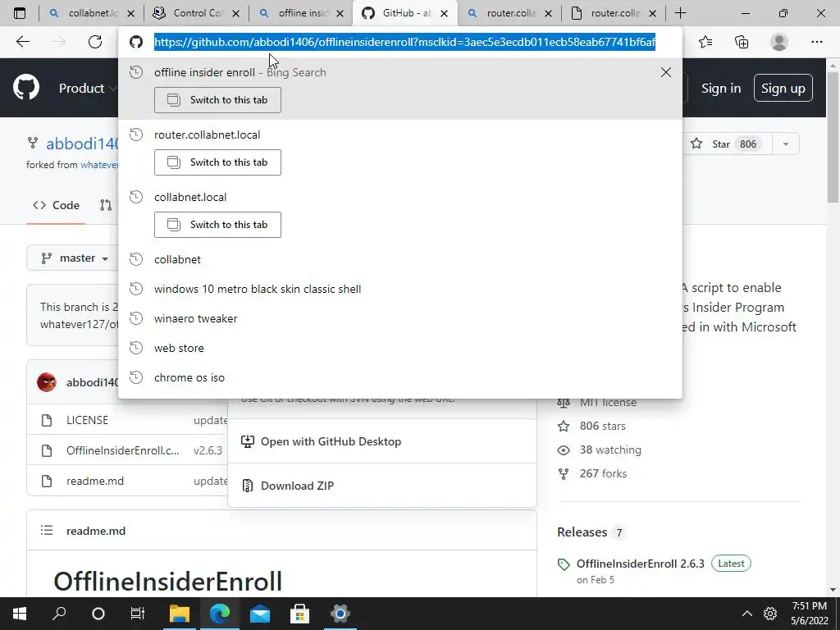Select the collabnet history suggestion
Screen dimensions: 840x630
click(400, 259)
